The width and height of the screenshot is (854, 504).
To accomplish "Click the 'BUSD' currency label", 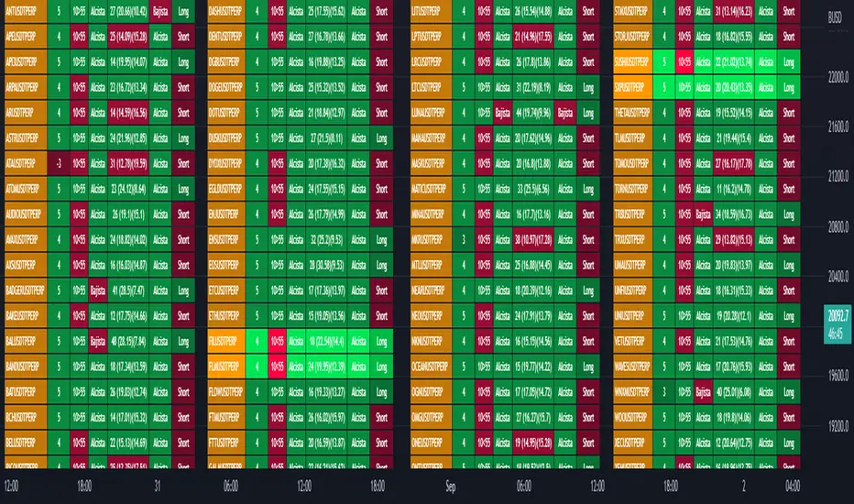I will (x=835, y=18).
